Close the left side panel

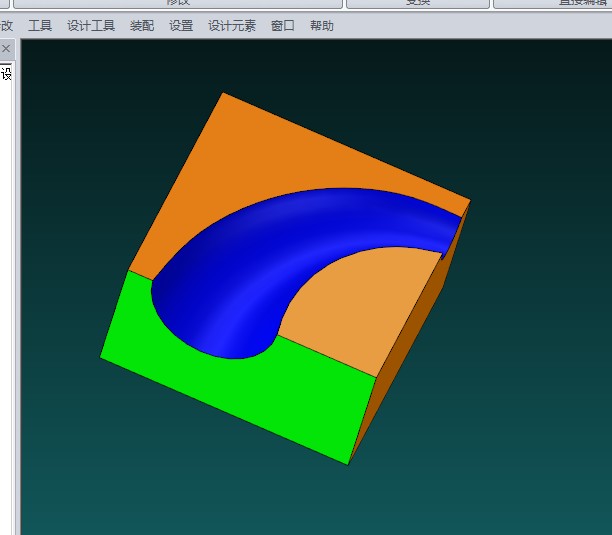tap(6, 49)
